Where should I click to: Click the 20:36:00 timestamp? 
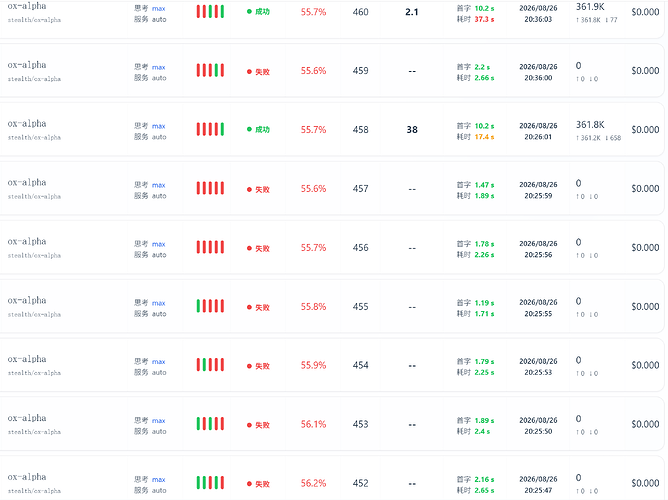pyautogui.click(x=538, y=78)
